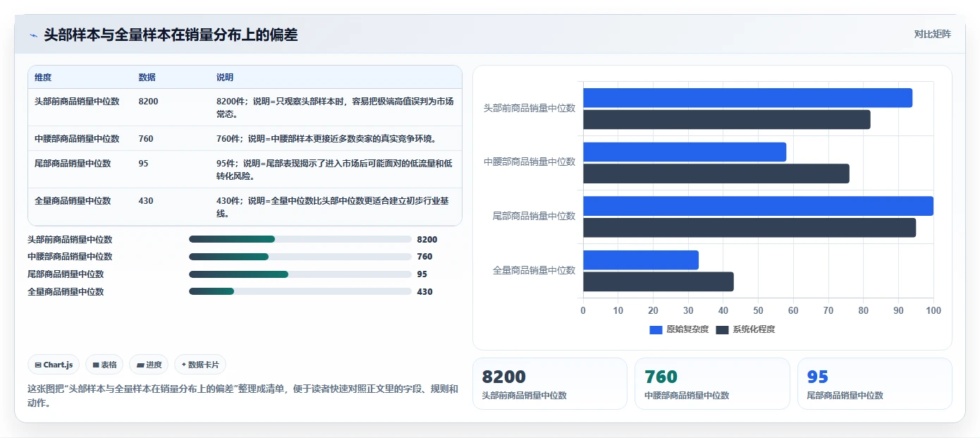The height and width of the screenshot is (438, 980).
Task: Click the x-axis tick label 50
Action: pos(758,310)
